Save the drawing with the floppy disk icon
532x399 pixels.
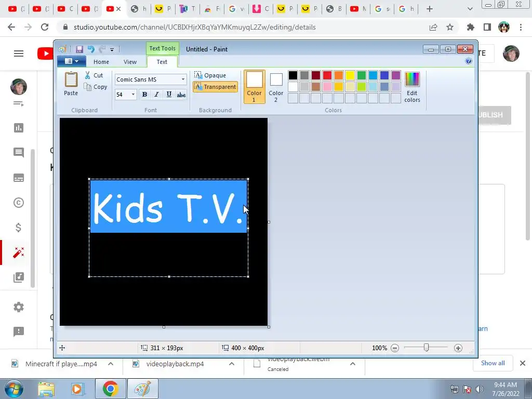pyautogui.click(x=79, y=49)
